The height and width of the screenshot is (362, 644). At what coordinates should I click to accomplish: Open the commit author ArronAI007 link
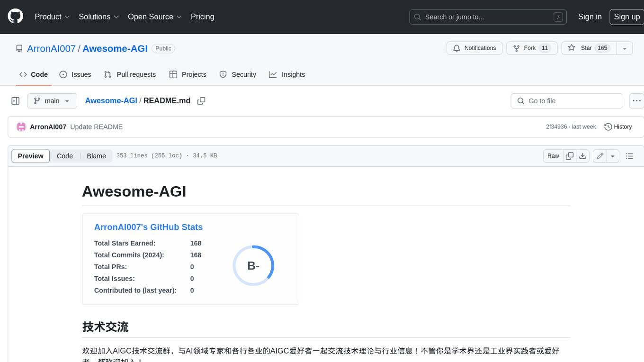[48, 127]
